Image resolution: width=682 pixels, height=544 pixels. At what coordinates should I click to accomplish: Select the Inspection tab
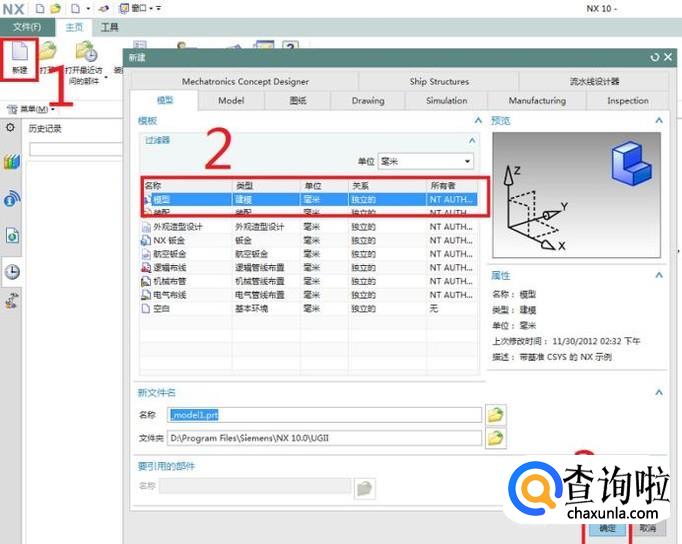pyautogui.click(x=628, y=100)
